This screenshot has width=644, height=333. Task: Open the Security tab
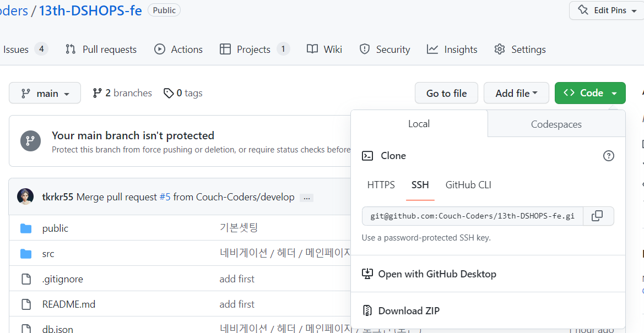tap(385, 50)
